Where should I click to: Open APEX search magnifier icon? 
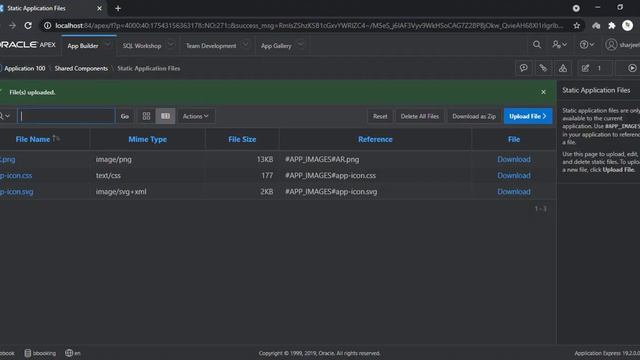pyautogui.click(x=537, y=45)
